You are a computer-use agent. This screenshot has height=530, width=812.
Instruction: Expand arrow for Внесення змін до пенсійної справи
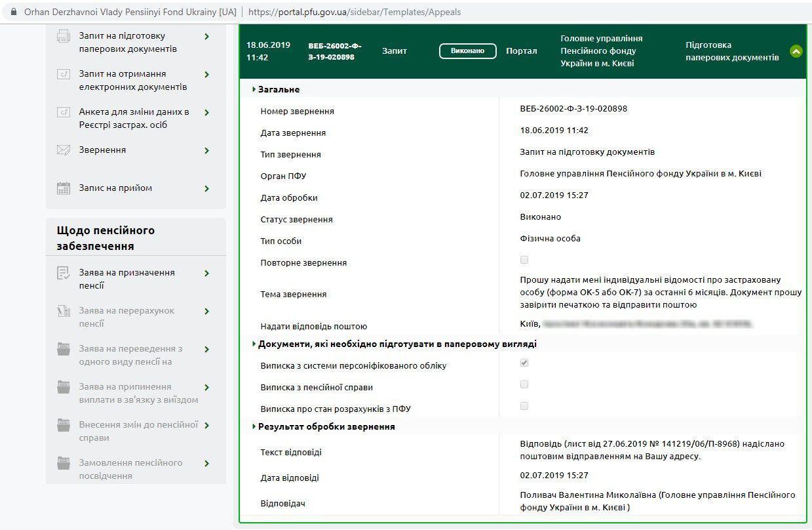pyautogui.click(x=207, y=425)
